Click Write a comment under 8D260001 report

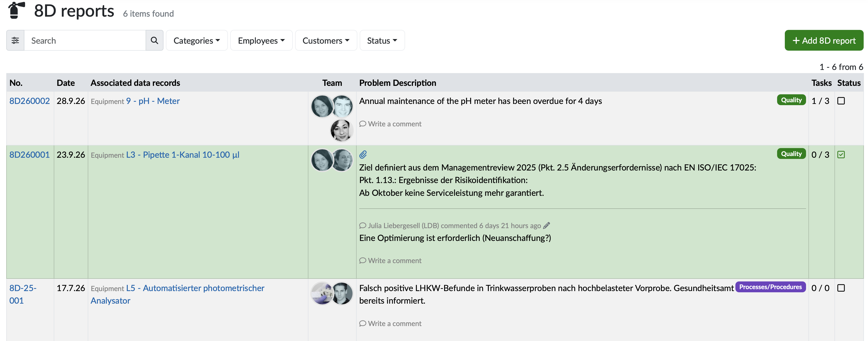390,260
